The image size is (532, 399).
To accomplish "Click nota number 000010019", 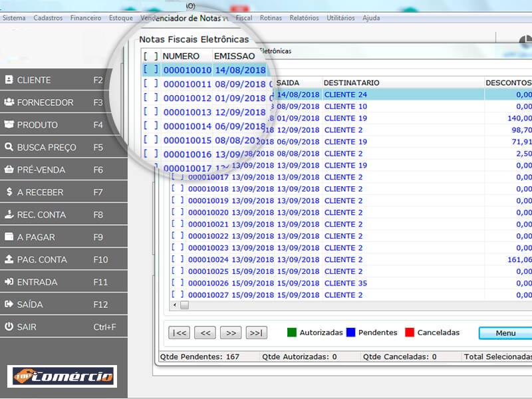I will click(208, 201).
